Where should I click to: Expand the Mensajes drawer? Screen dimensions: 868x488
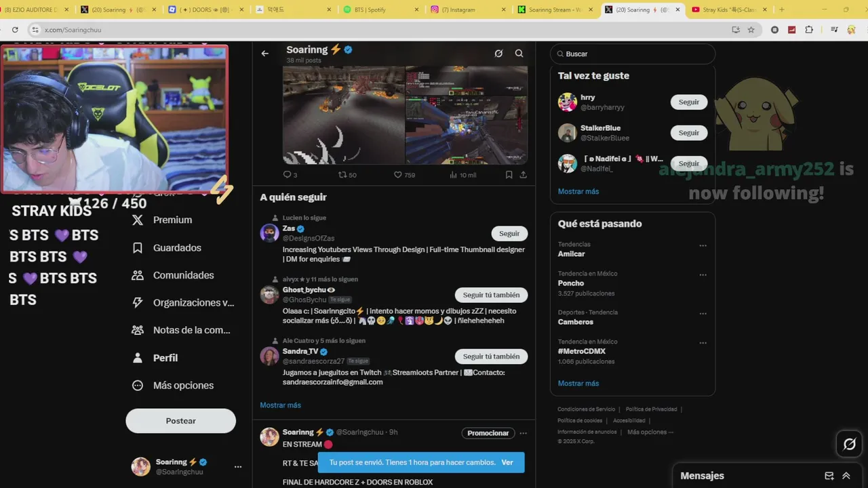(x=846, y=476)
